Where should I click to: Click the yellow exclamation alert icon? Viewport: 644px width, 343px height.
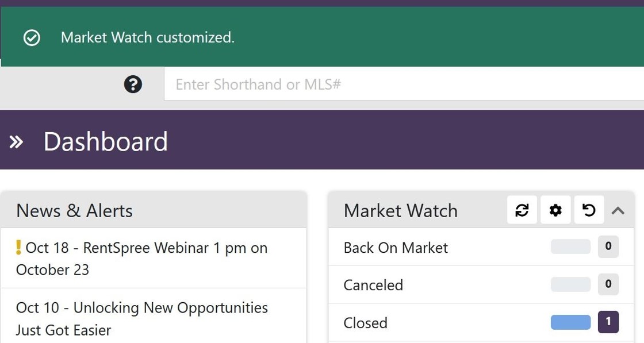(x=18, y=248)
